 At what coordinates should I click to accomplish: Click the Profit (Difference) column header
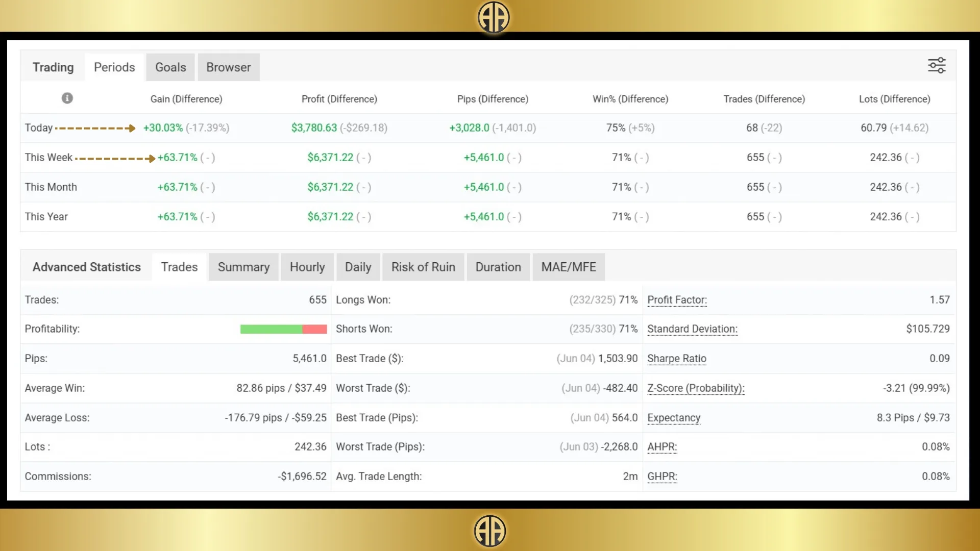tap(339, 99)
